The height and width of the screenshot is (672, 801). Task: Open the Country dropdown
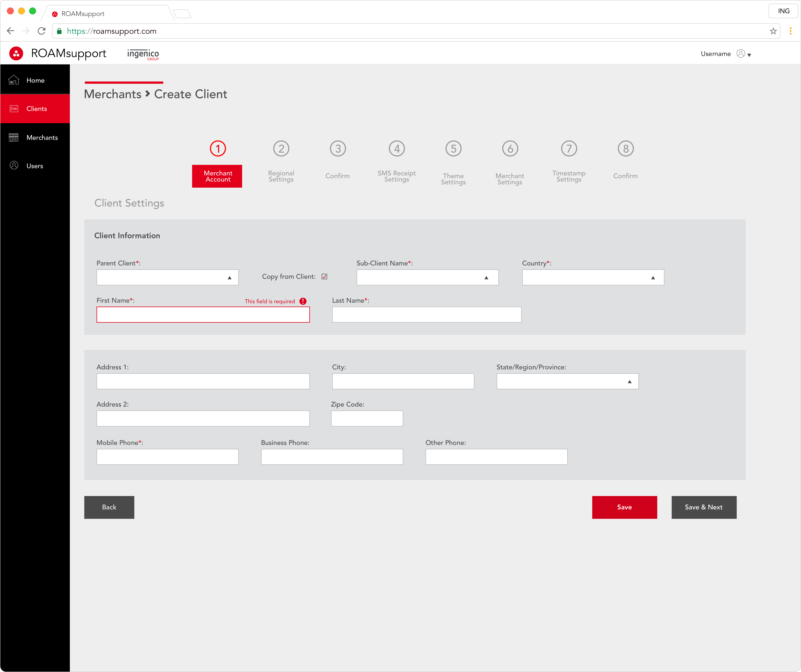click(x=593, y=277)
